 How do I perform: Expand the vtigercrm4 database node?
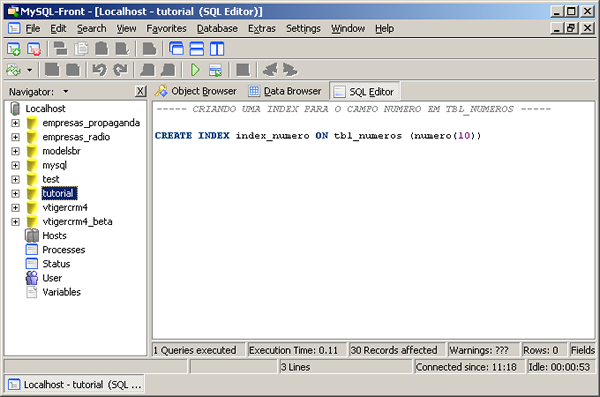click(15, 208)
